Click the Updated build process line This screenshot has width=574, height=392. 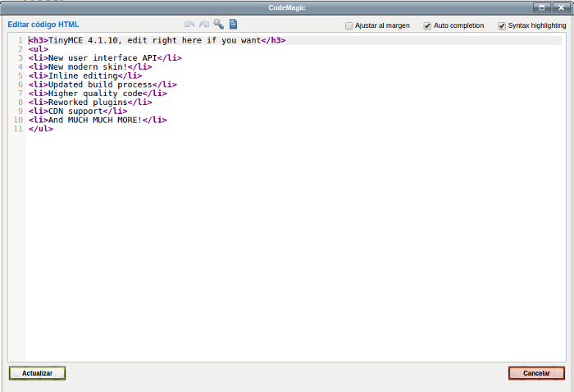102,84
